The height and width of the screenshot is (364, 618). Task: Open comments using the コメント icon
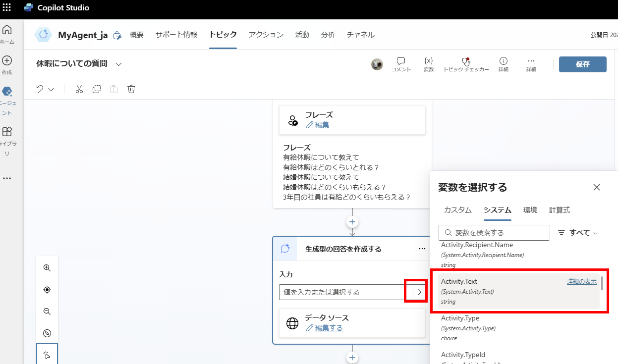[x=401, y=64]
